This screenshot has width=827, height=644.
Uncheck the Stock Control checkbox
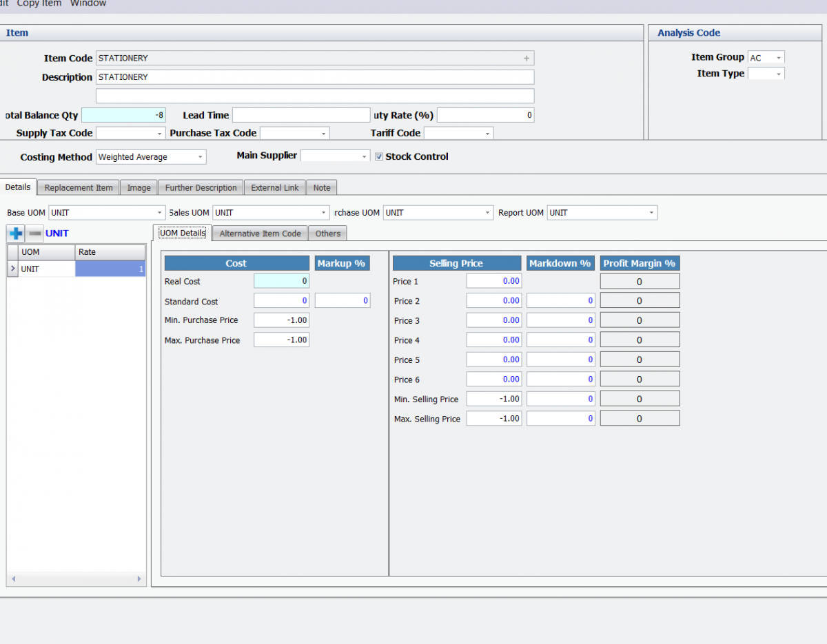point(379,156)
